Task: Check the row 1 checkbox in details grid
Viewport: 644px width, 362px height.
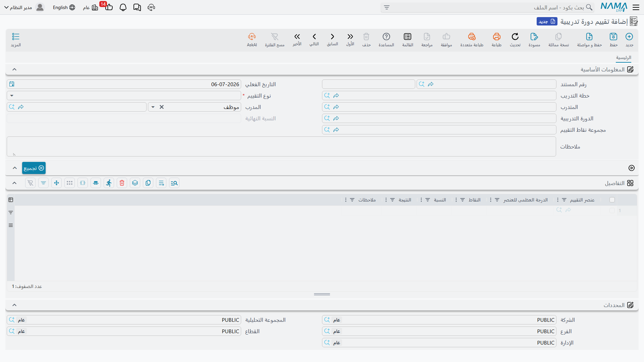Action: point(612,210)
